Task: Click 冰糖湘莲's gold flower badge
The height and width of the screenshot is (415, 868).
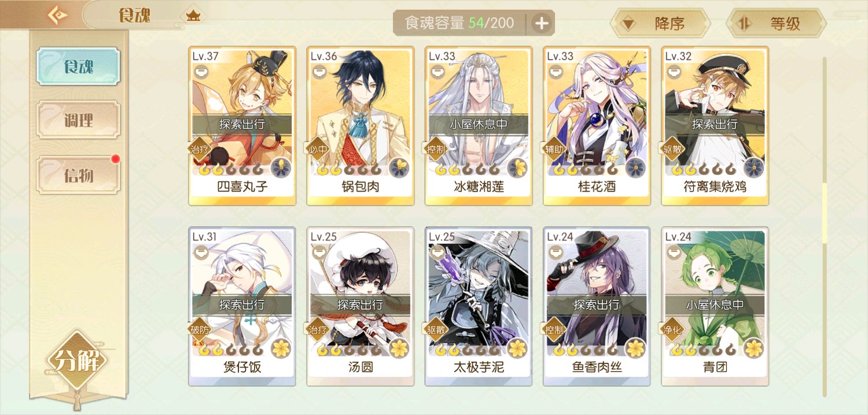Action: point(518,168)
